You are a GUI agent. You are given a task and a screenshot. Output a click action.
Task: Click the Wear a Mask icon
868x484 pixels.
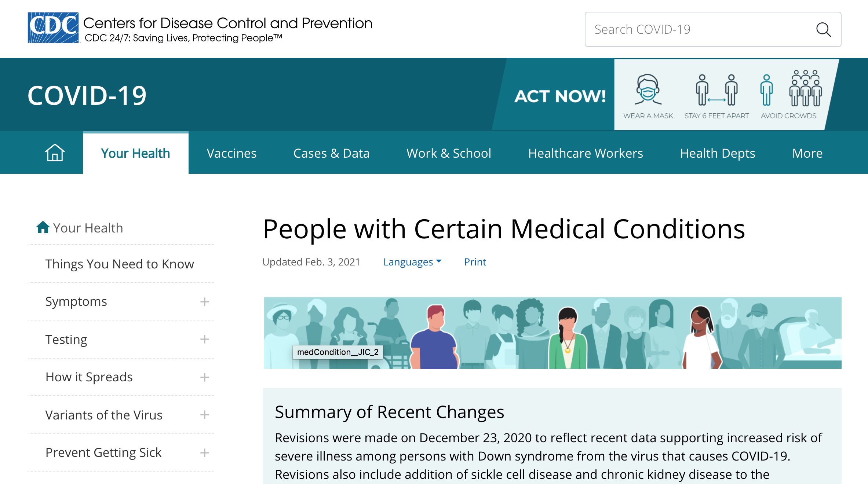click(x=648, y=91)
